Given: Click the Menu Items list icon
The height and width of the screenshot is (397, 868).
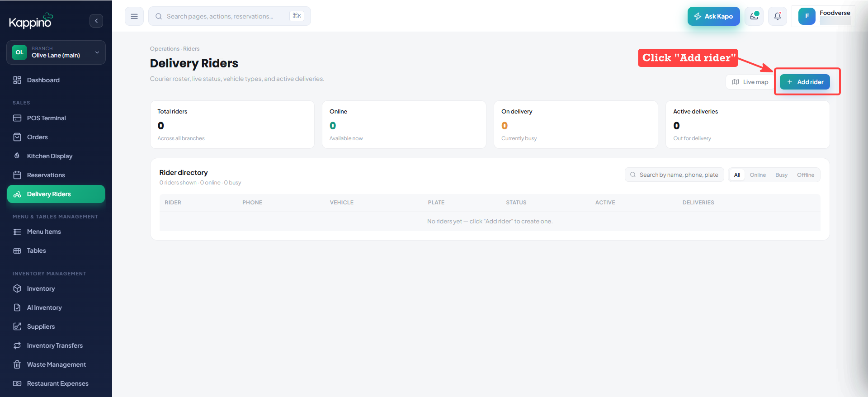Looking at the screenshot, I should pyautogui.click(x=17, y=232).
